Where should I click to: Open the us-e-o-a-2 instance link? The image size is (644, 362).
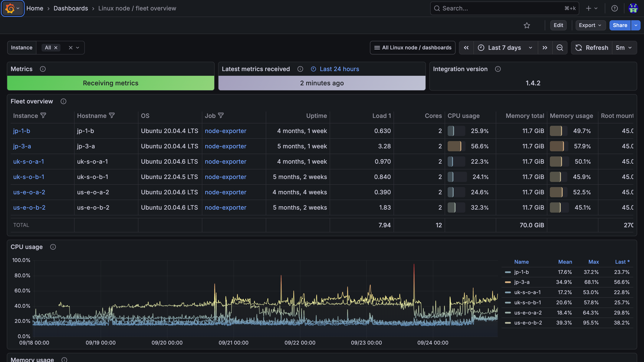29,192
